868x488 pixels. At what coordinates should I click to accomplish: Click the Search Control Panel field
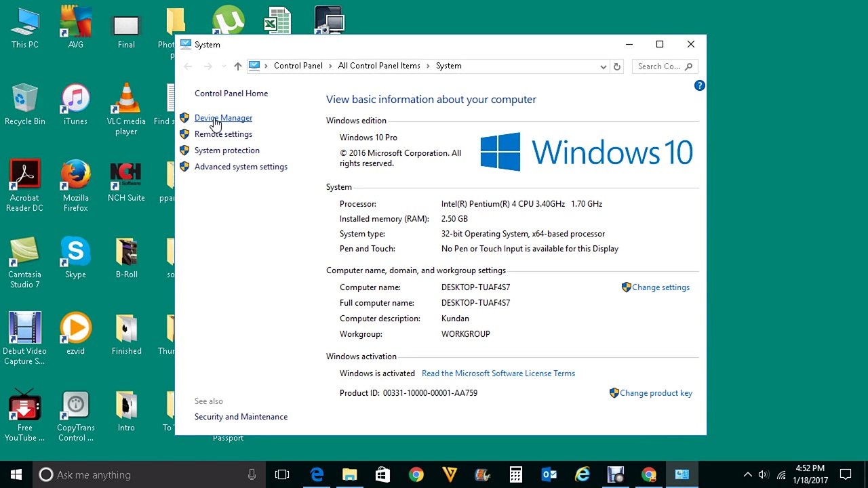point(665,66)
